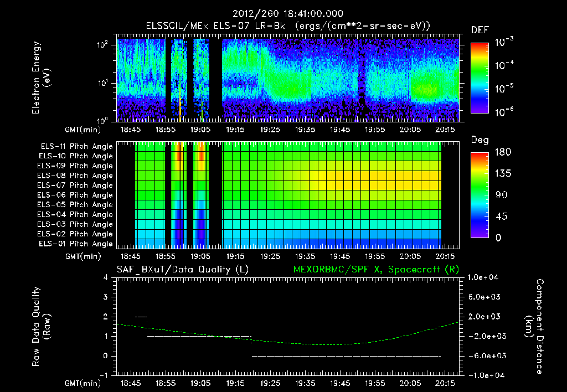Click the 1.0e+04 right axis value
Image resolution: width=567 pixels, height=392 pixels.
[483, 277]
